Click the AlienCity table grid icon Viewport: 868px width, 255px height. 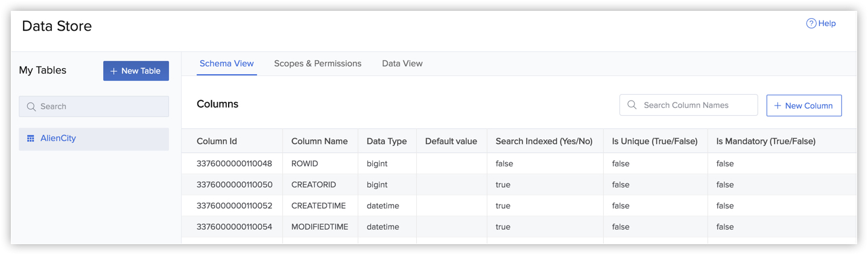(31, 139)
